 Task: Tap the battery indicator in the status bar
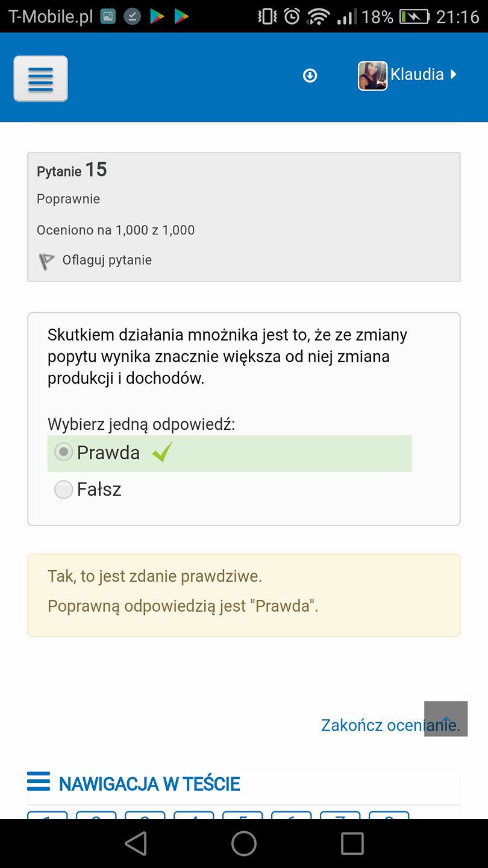pyautogui.click(x=414, y=16)
